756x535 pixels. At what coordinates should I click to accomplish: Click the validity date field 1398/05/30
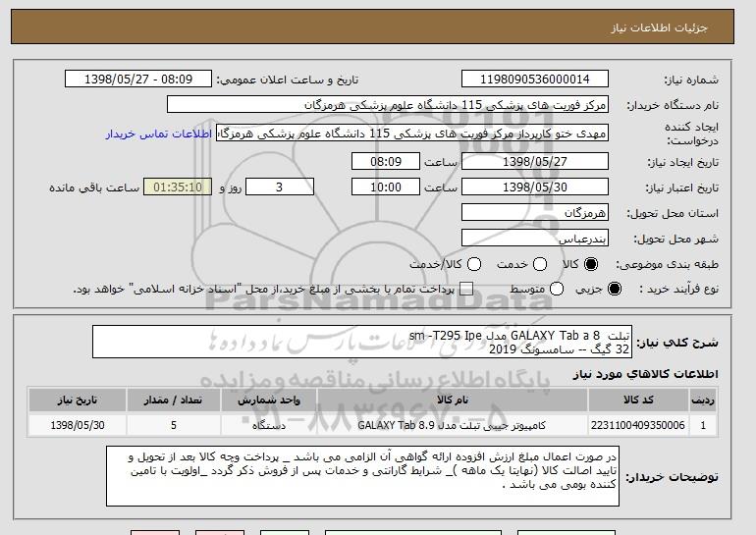click(535, 187)
